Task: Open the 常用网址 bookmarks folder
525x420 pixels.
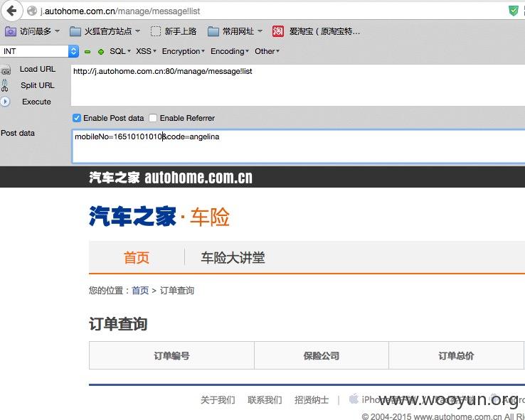Action: [x=235, y=31]
